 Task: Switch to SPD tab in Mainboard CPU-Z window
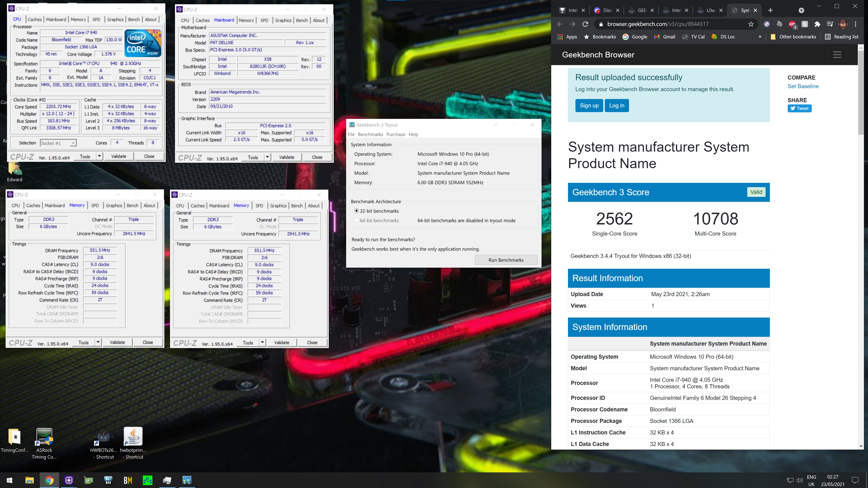[x=264, y=20]
